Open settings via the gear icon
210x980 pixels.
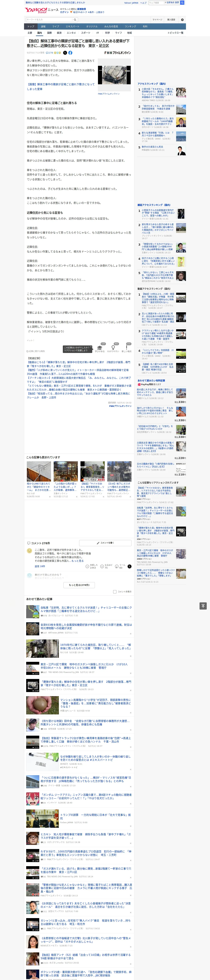[x=182, y=20]
